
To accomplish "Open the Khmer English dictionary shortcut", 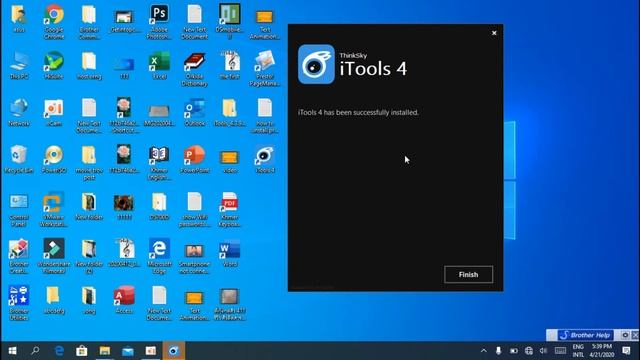I will 159,162.
